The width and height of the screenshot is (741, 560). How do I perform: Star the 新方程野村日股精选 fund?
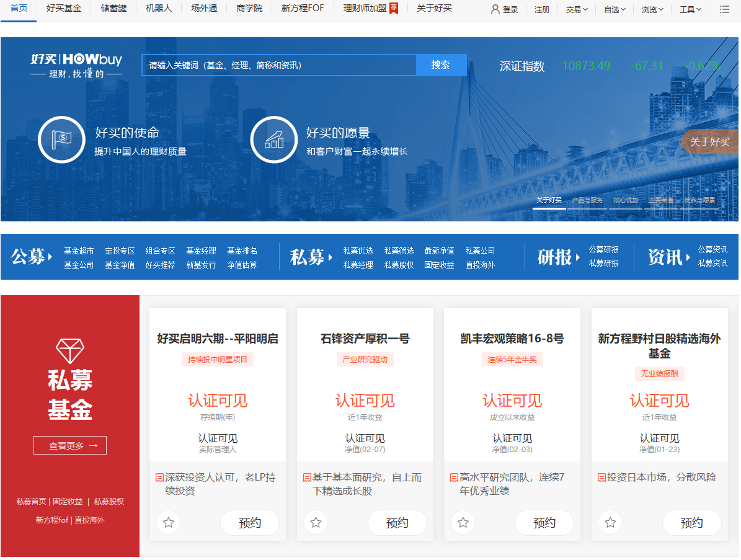tap(610, 523)
